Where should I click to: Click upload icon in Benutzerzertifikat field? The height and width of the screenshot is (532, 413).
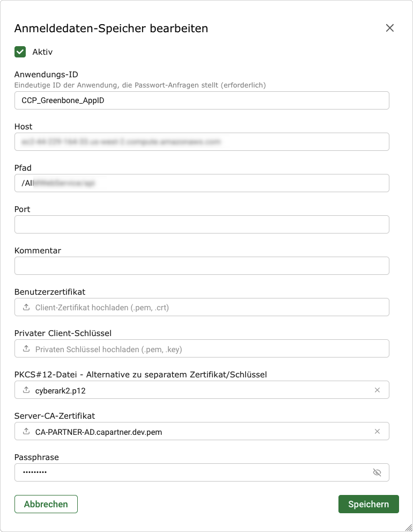[26, 308]
